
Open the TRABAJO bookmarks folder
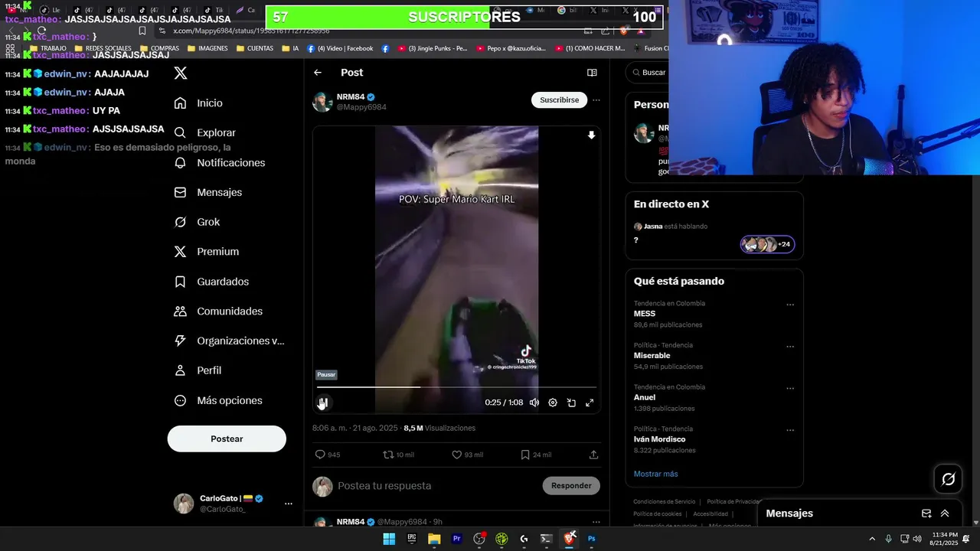coord(47,48)
